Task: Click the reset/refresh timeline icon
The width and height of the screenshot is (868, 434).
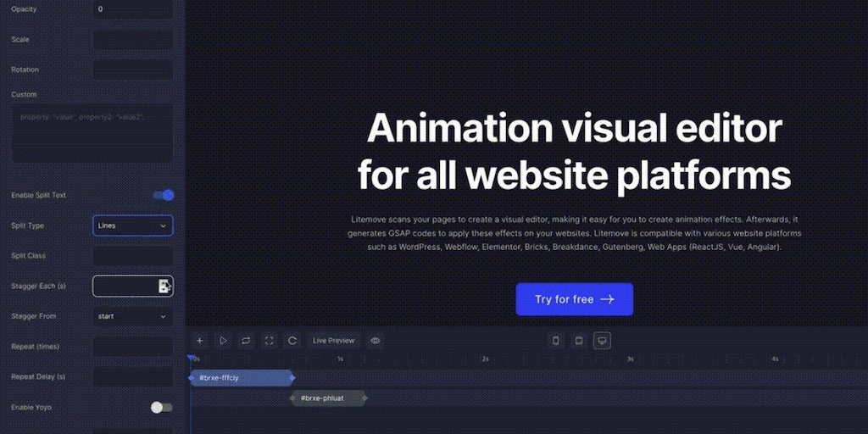Action: (x=292, y=341)
